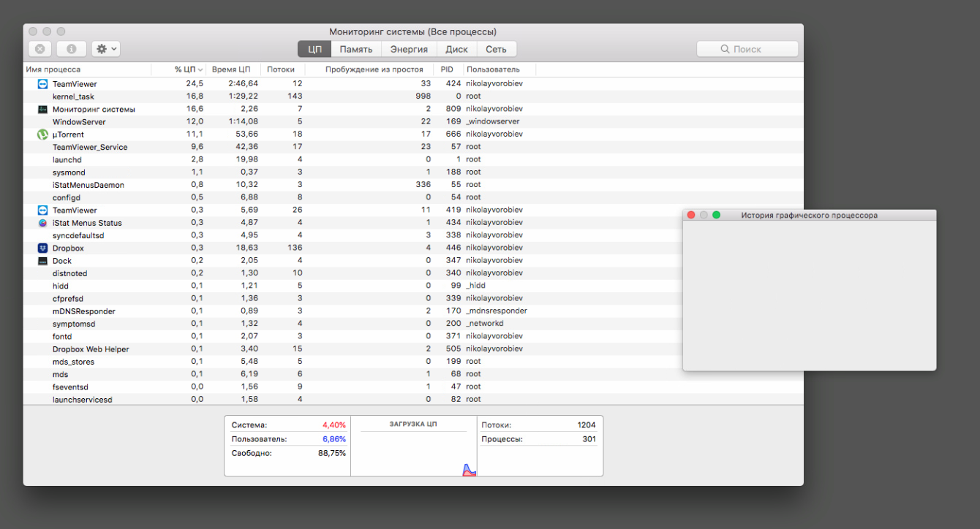The image size is (980, 529).
Task: Open the Энергия tab
Action: click(408, 49)
